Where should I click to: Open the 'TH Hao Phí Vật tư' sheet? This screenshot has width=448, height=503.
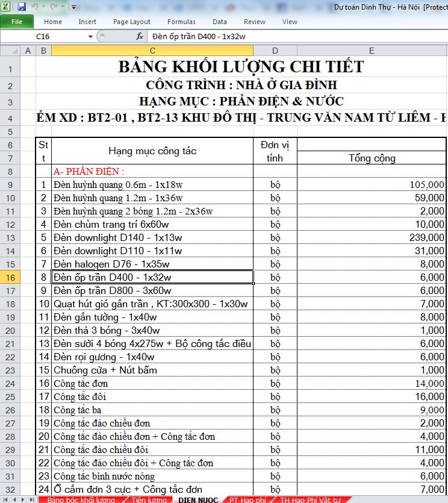click(x=311, y=500)
